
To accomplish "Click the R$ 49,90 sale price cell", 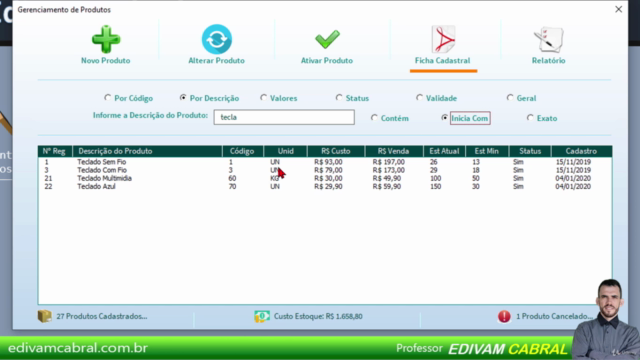I will coord(387,178).
